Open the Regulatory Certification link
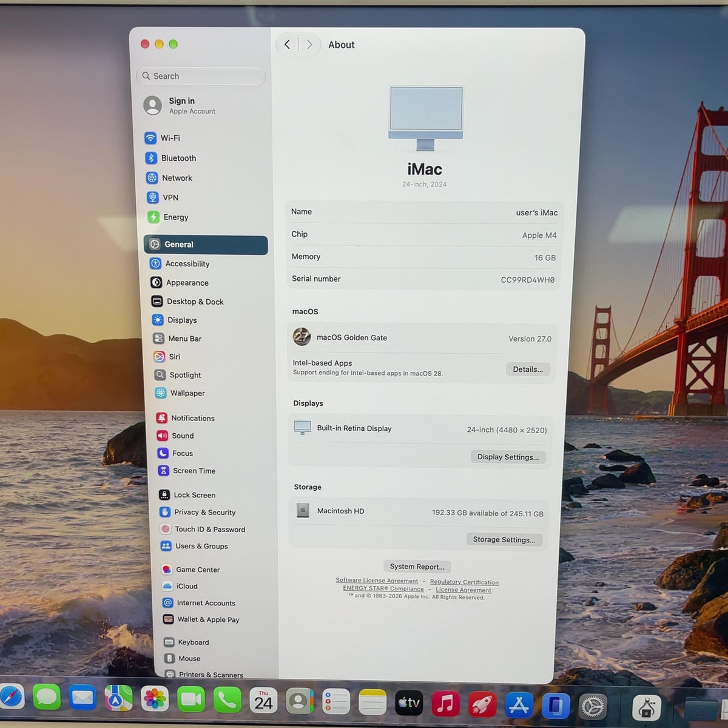Viewport: 728px width, 728px height. (464, 582)
